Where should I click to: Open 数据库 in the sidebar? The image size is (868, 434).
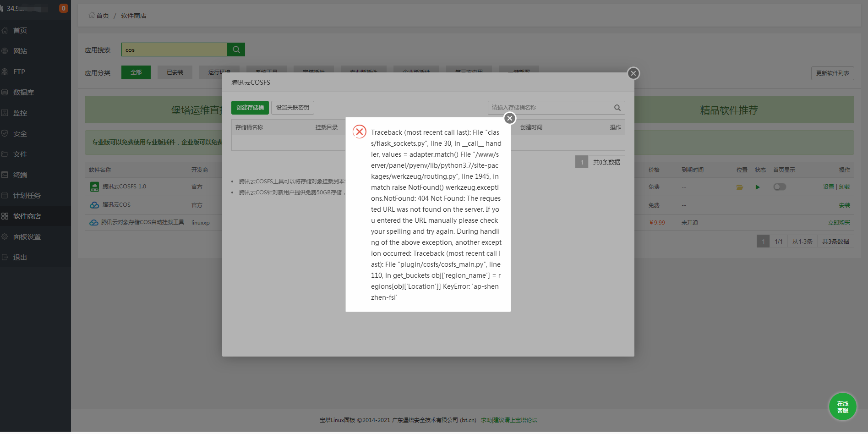[35, 92]
